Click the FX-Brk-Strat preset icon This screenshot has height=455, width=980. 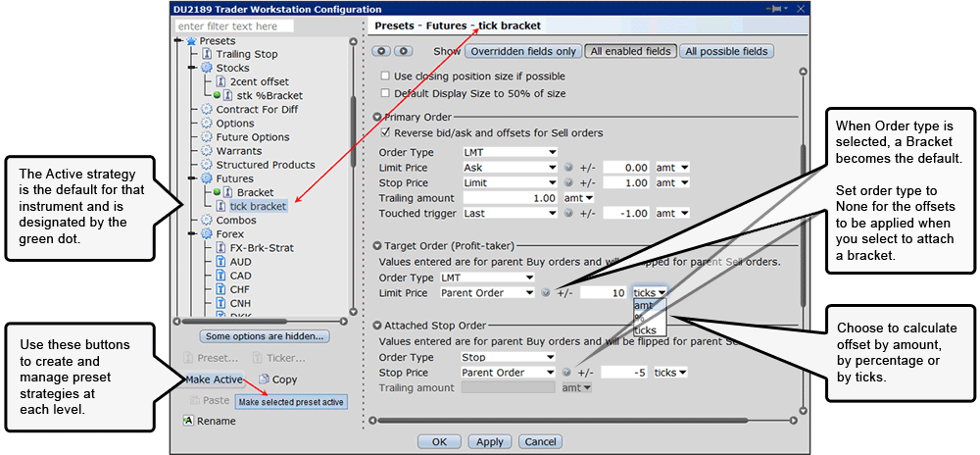point(220,248)
